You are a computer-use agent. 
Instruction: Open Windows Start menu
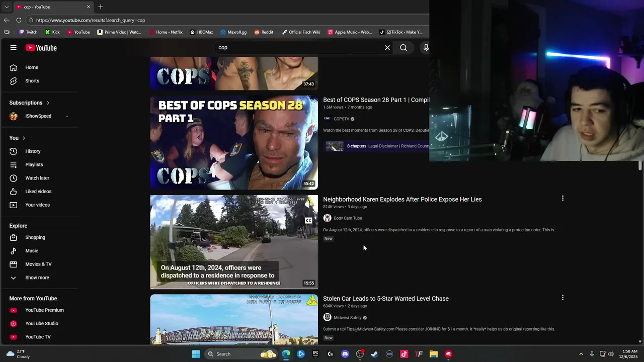[x=196, y=354]
